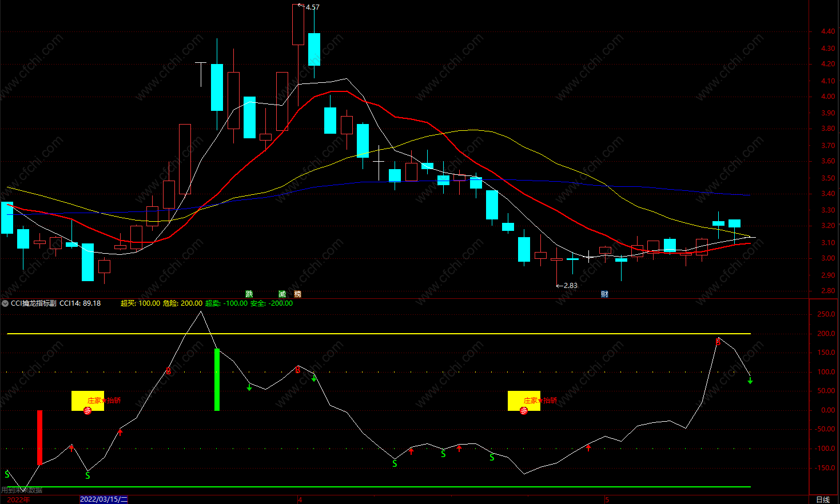840x504 pixels.
Task: Click the tall green bar in the CCI panel
Action: [217, 379]
